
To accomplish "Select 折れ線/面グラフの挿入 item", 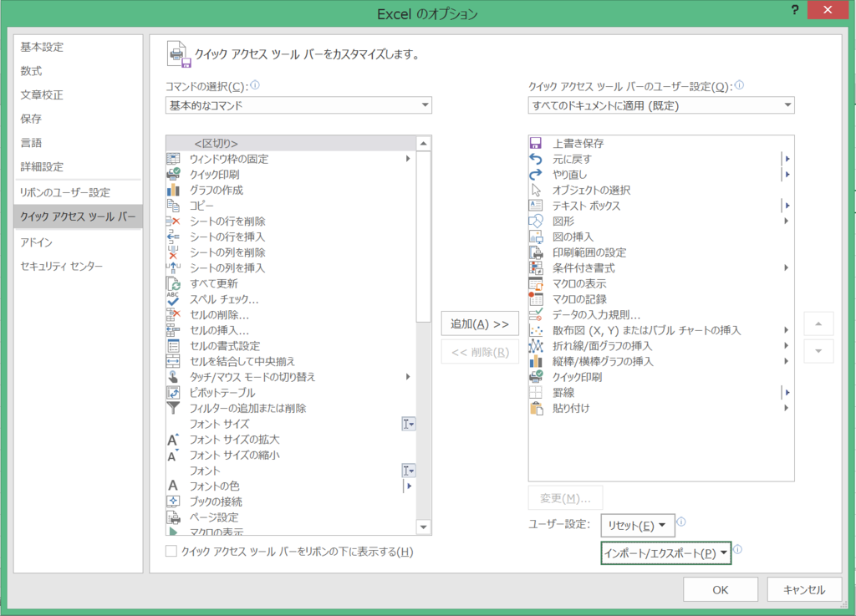I will tap(660, 346).
